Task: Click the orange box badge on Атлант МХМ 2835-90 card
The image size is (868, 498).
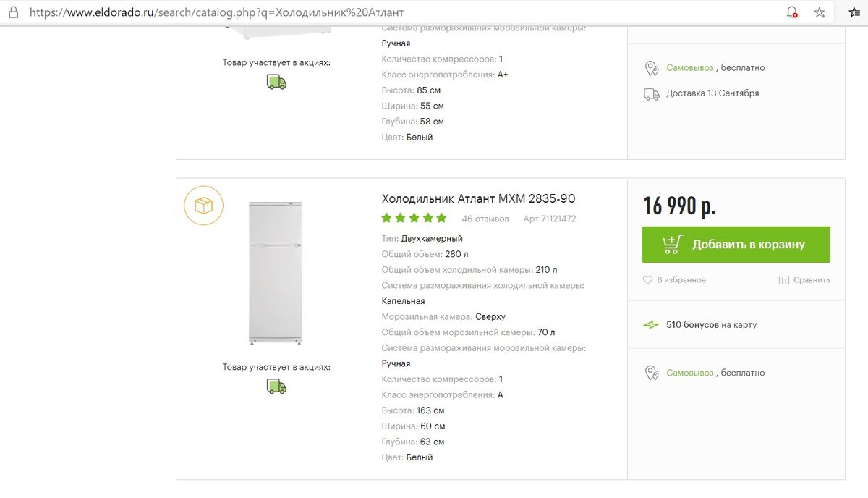Action: click(x=203, y=206)
